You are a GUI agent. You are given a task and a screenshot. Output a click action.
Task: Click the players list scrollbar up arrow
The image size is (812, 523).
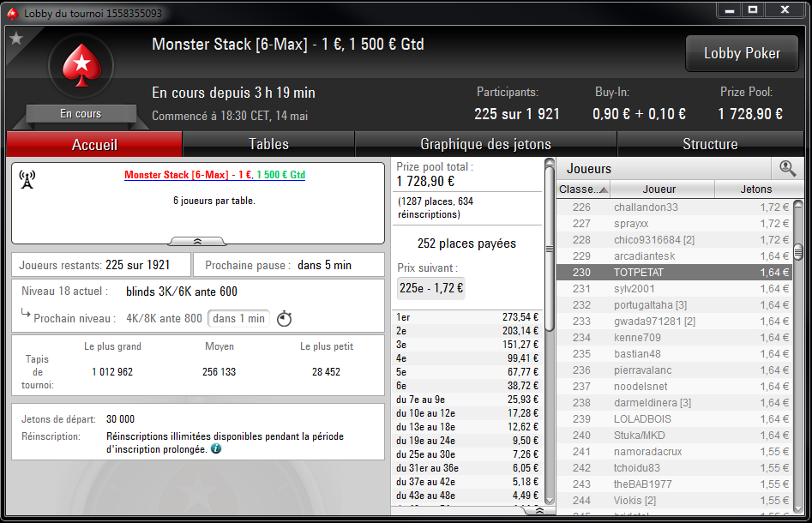[798, 205]
